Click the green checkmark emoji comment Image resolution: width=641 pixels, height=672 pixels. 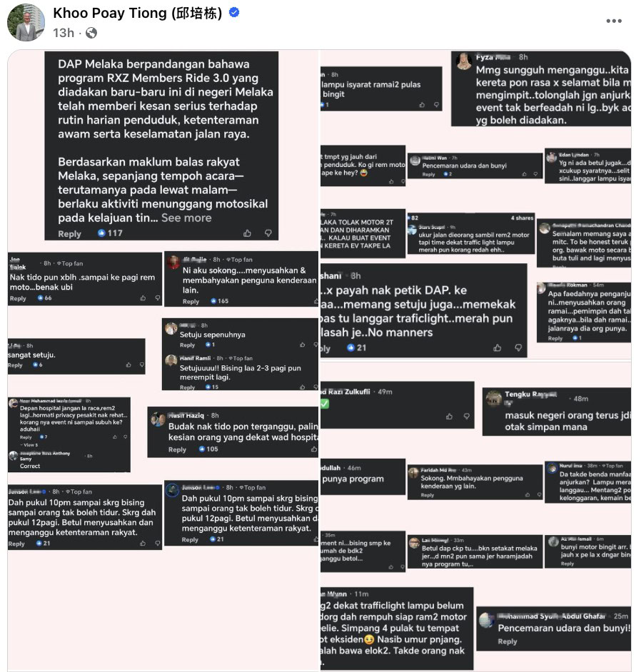coord(325,404)
